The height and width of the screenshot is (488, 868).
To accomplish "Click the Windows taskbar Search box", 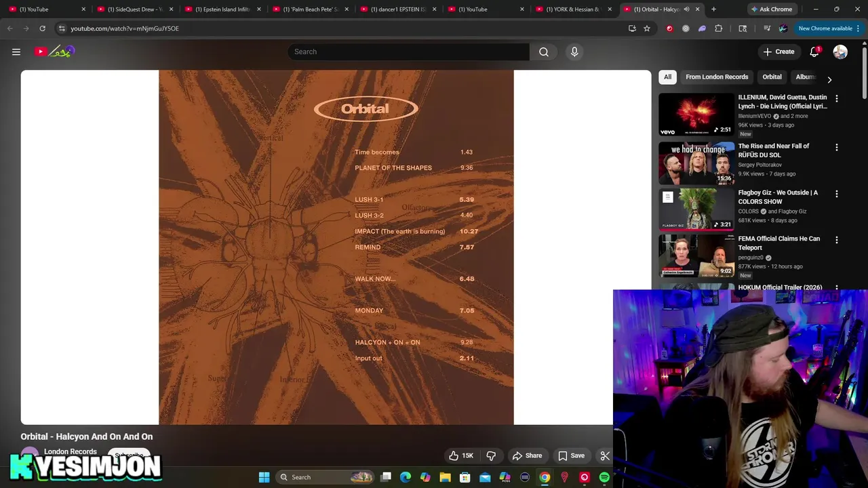I will (x=325, y=477).
